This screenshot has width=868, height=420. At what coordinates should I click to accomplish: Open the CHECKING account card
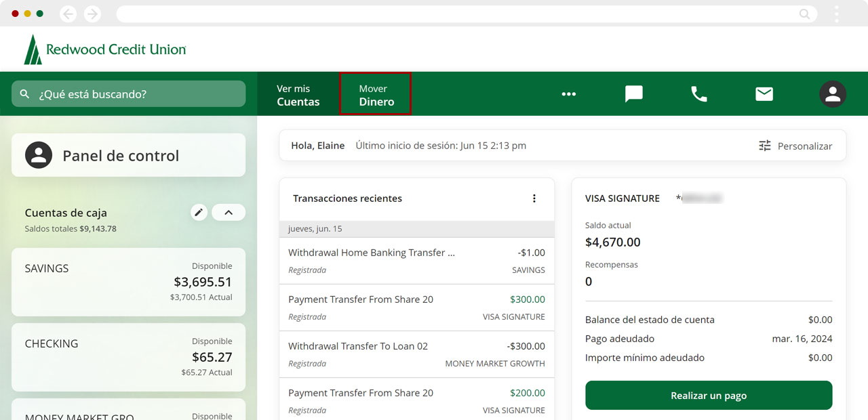(128, 356)
